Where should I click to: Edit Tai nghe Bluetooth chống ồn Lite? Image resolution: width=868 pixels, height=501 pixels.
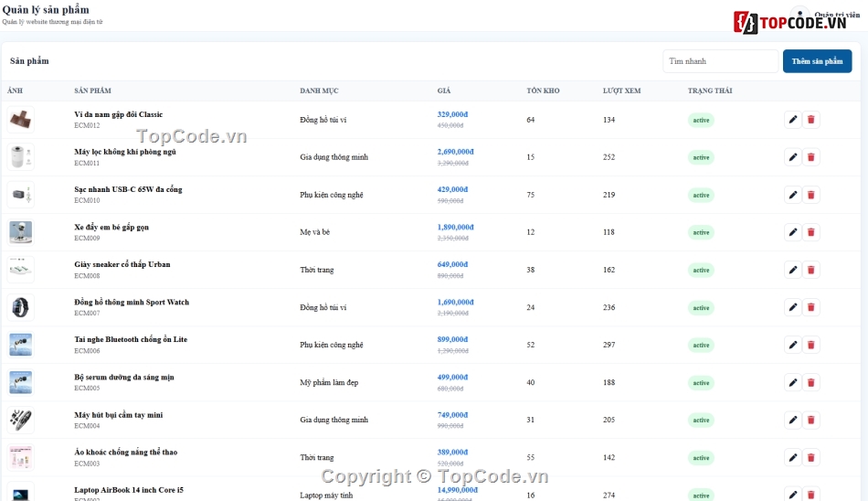tap(793, 345)
